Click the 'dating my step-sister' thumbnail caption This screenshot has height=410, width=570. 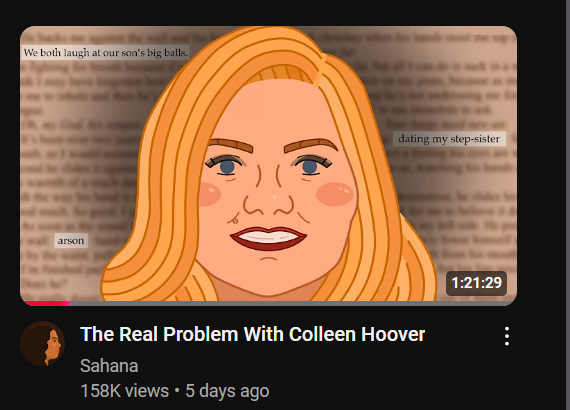click(x=449, y=139)
